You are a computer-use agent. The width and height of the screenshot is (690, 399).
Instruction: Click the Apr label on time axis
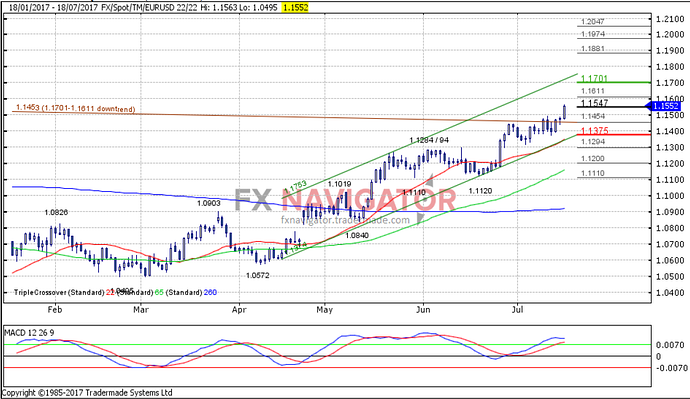239,310
